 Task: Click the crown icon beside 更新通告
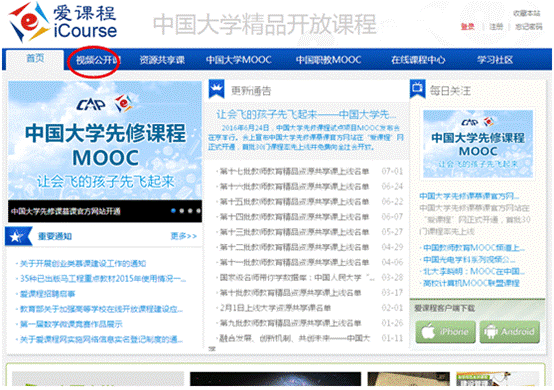point(217,89)
